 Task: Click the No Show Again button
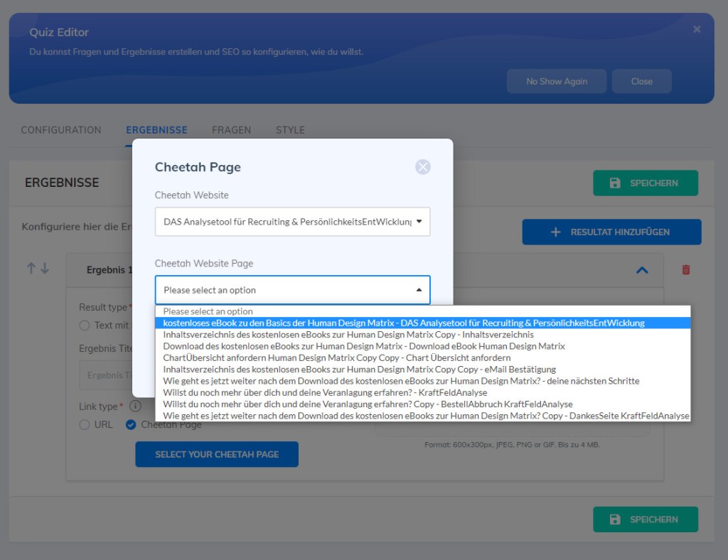pyautogui.click(x=557, y=81)
